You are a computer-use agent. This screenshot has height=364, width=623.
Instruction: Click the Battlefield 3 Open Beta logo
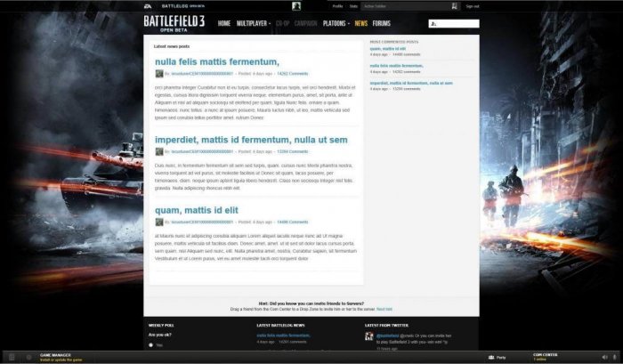point(178,22)
